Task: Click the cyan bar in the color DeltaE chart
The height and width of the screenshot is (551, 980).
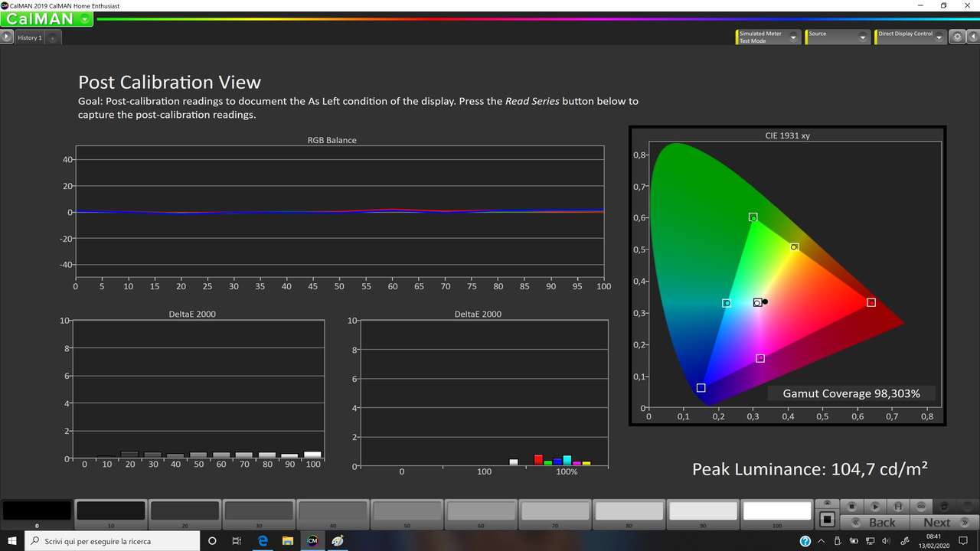Action: coord(567,460)
